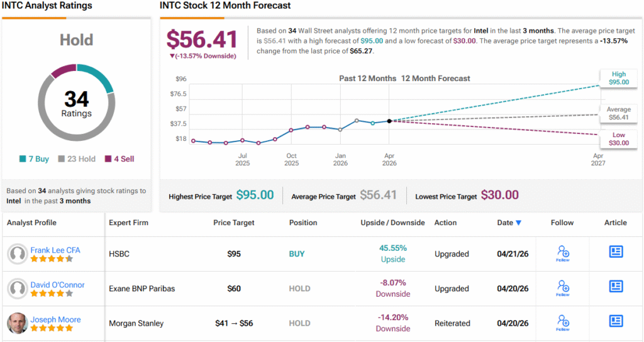Click the 23 Hold legend entry
Viewport: 644px width, 342px height.
point(76,159)
